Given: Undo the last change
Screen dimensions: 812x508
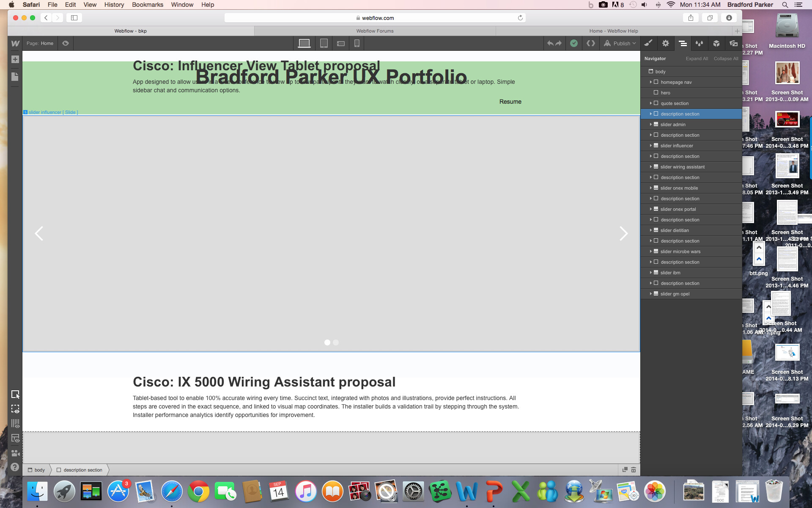Looking at the screenshot, I should [x=550, y=43].
